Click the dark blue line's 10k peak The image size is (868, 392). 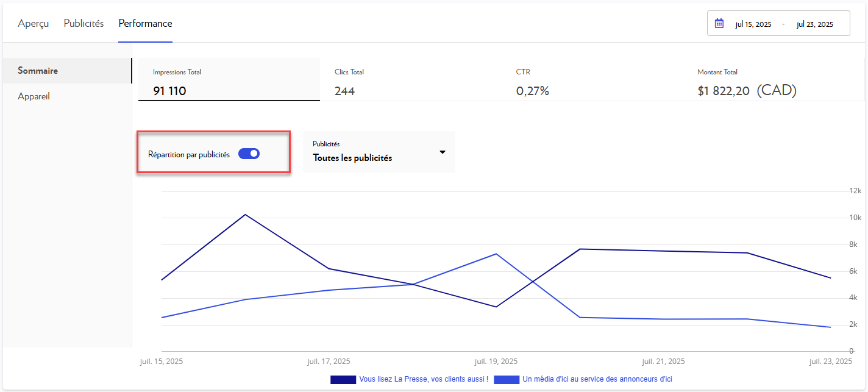click(x=245, y=215)
